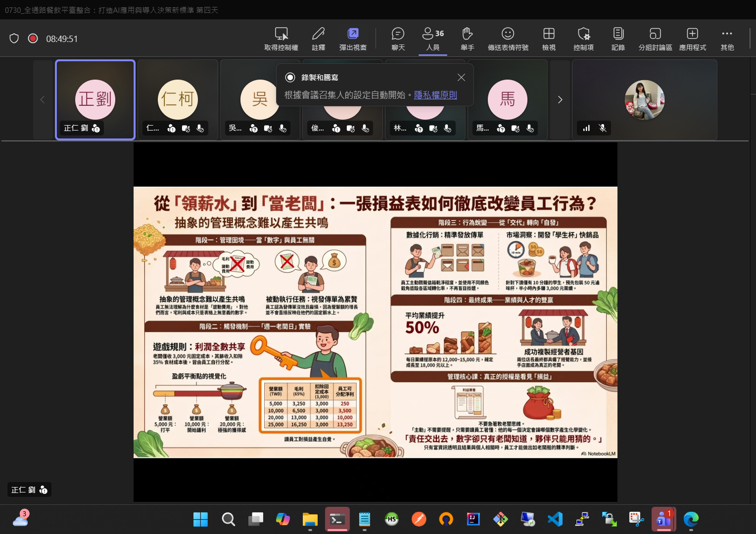This screenshot has height=534, width=756.
Task: Click the self video photo avatar
Action: pyautogui.click(x=645, y=100)
